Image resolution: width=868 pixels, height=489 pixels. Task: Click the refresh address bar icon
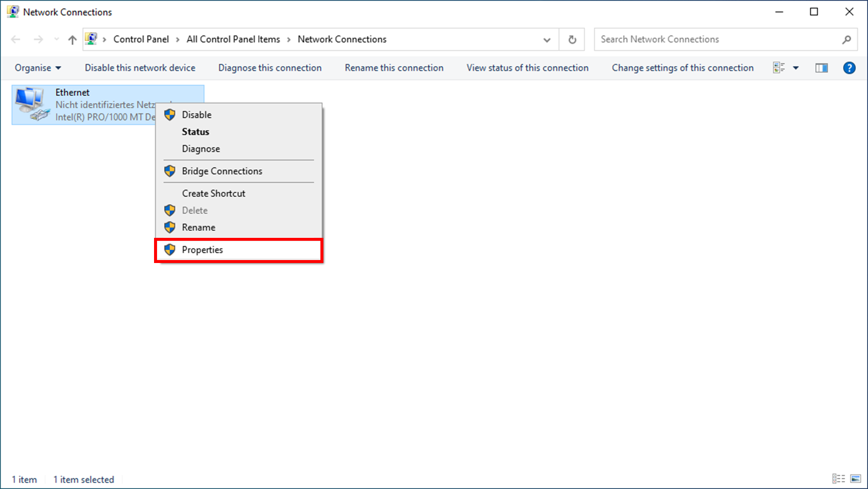point(572,39)
